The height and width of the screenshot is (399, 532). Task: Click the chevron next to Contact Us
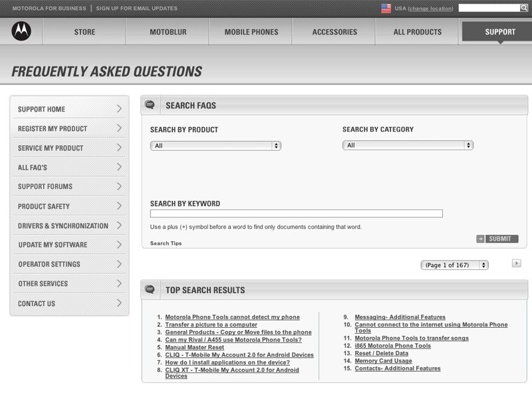pyautogui.click(x=119, y=303)
